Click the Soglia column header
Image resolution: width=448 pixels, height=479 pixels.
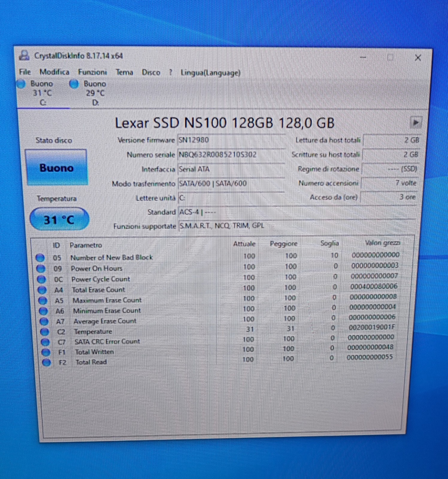[x=329, y=243]
